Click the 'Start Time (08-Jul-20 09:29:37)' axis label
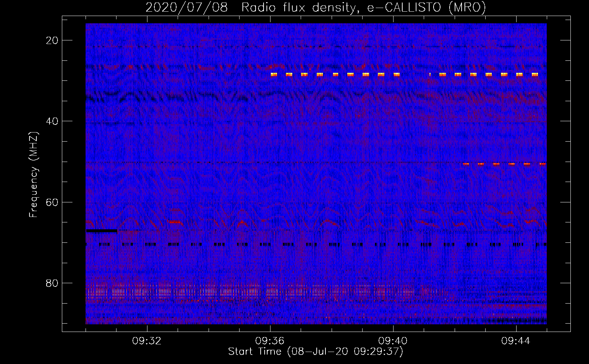This screenshot has height=364, width=589. pyautogui.click(x=316, y=352)
